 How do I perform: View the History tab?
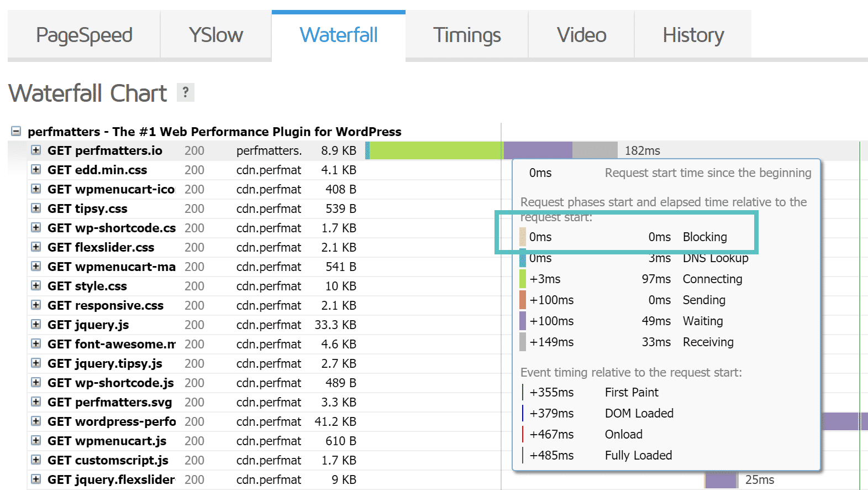[x=693, y=35]
